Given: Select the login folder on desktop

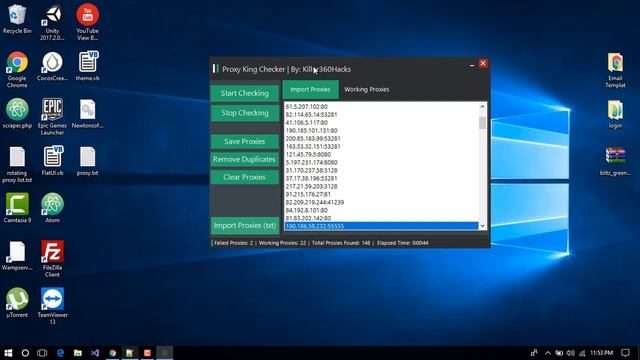Looking at the screenshot, I should point(615,114).
